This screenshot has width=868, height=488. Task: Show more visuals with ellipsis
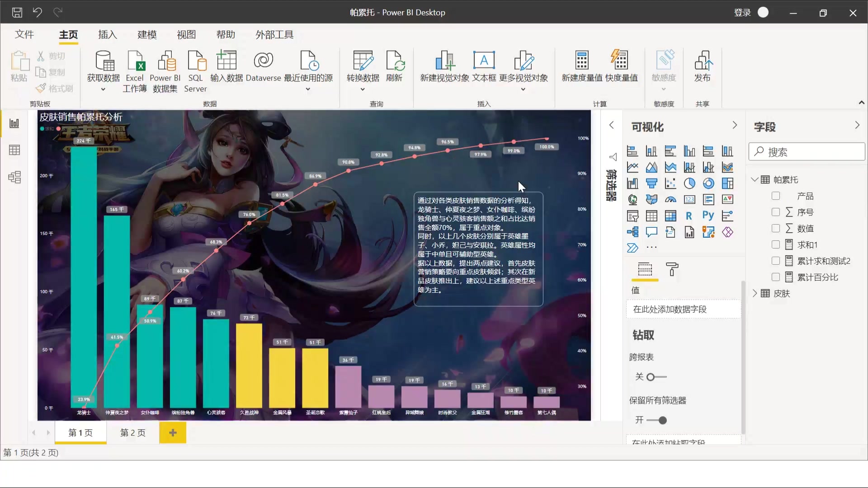[651, 247]
